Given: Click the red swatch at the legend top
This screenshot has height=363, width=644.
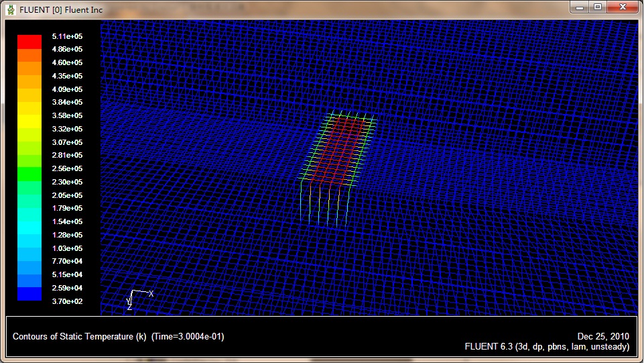Looking at the screenshot, I should click(29, 40).
